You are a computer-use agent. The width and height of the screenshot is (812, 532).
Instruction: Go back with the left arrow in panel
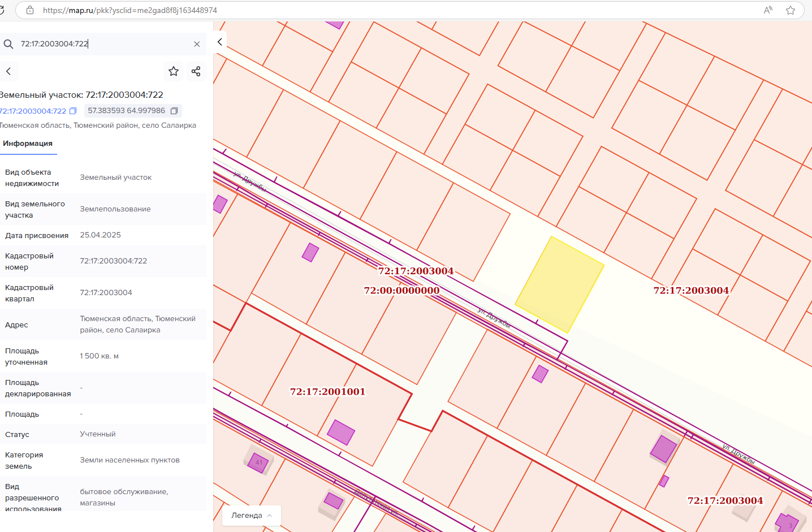pyautogui.click(x=8, y=71)
